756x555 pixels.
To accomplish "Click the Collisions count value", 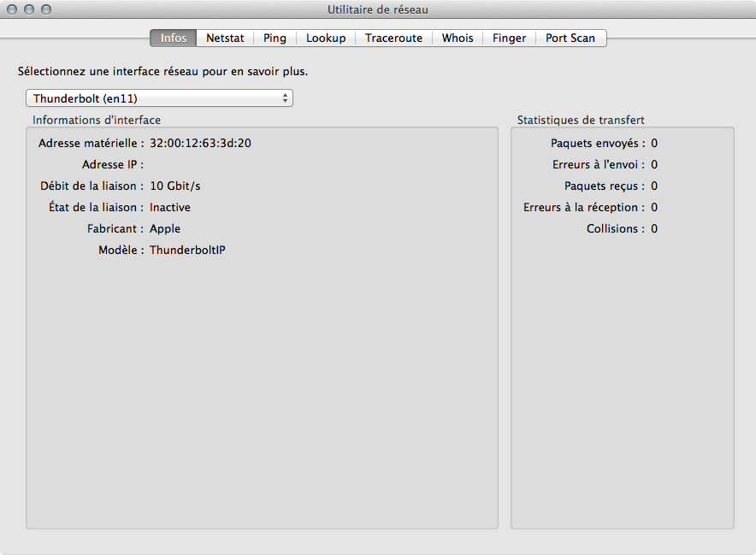I will (x=654, y=228).
